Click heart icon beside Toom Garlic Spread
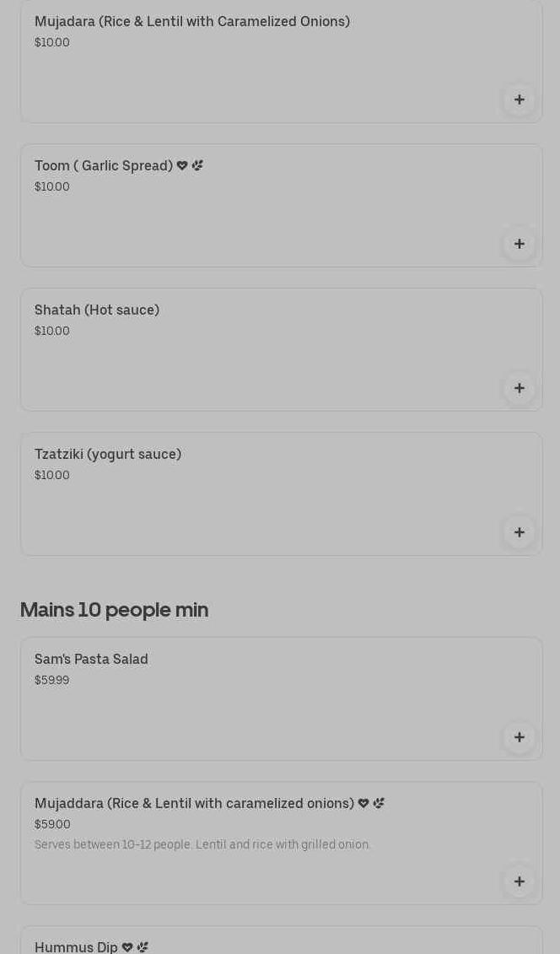 point(182,166)
